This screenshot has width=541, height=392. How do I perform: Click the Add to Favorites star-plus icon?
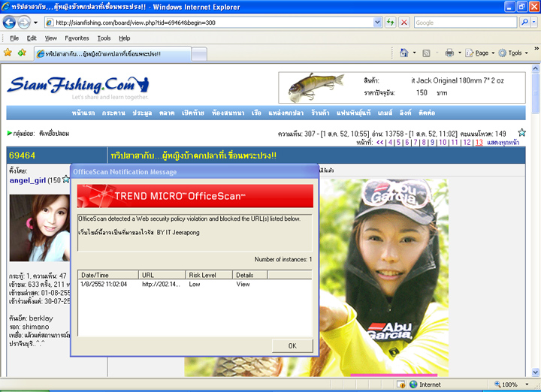pyautogui.click(x=22, y=53)
